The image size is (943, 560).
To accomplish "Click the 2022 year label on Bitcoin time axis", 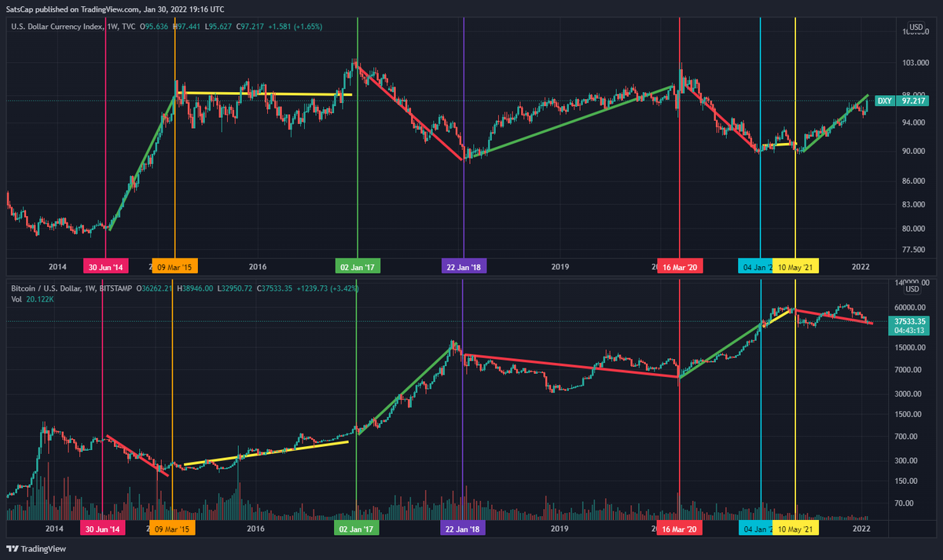I will 862,529.
